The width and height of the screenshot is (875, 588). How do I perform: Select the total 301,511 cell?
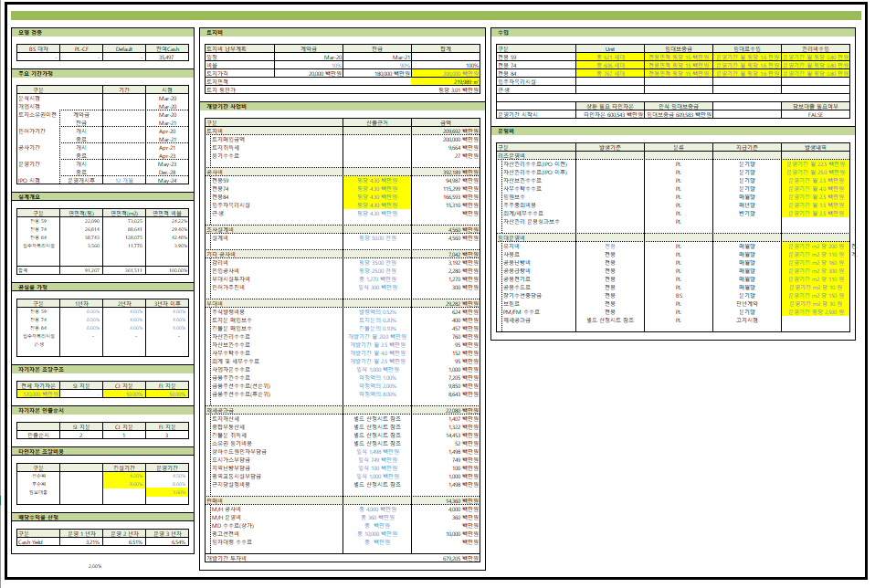click(x=124, y=270)
